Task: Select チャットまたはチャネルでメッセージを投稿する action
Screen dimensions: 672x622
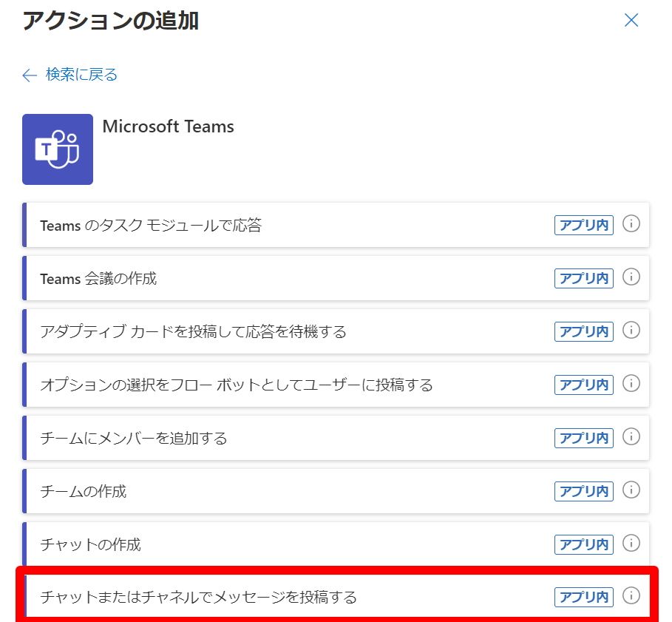Action: coord(198,597)
